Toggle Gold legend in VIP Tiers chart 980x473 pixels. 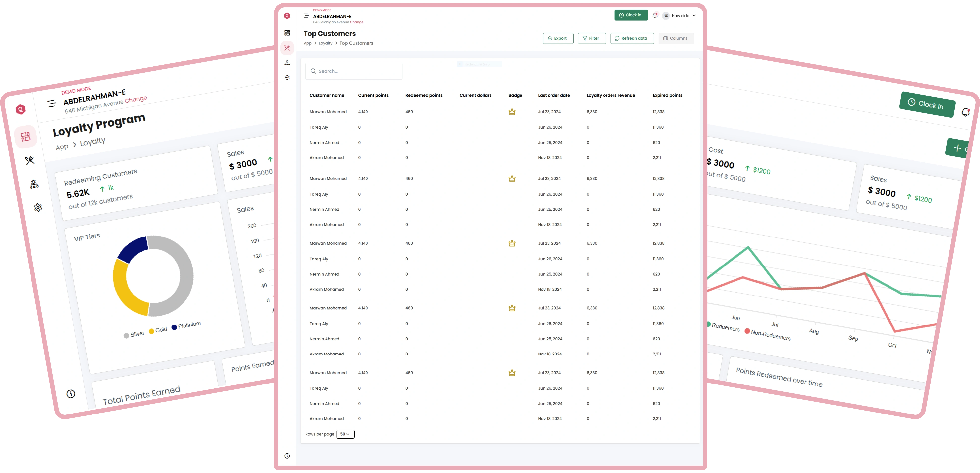[158, 330]
